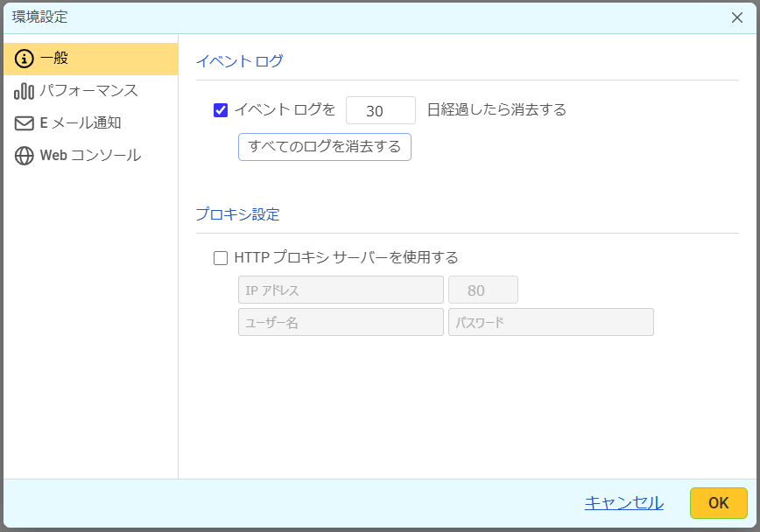Open the パフォーマンス settings tab
This screenshot has width=760, height=532.
click(91, 91)
